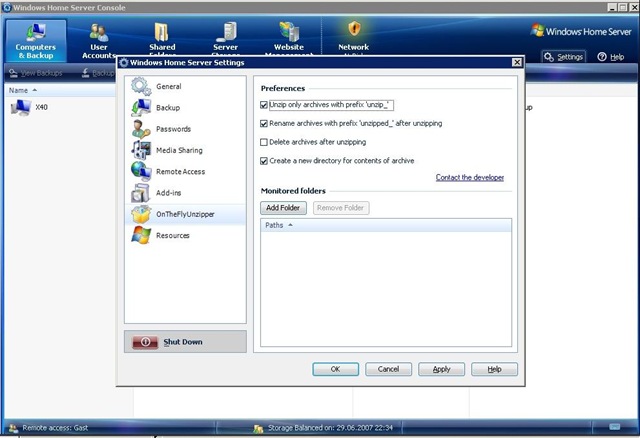Viewport: 640px width, 438px height.
Task: Click the red Shut Down power icon
Action: 145,342
